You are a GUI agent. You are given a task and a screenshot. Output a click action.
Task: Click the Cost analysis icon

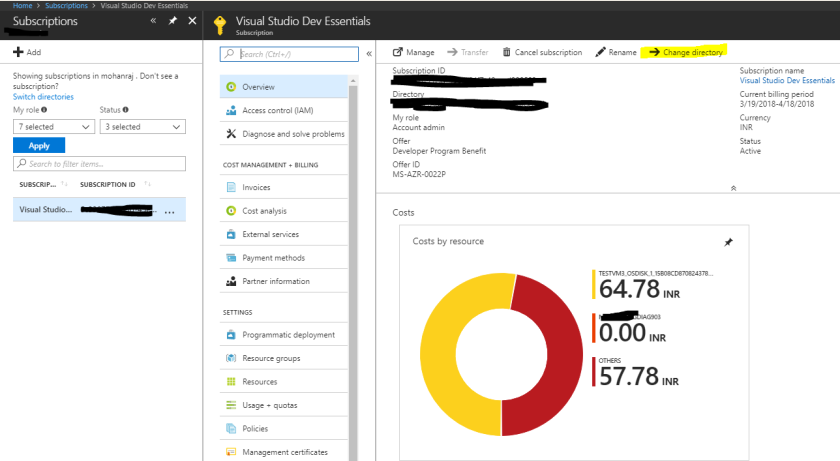(231, 211)
